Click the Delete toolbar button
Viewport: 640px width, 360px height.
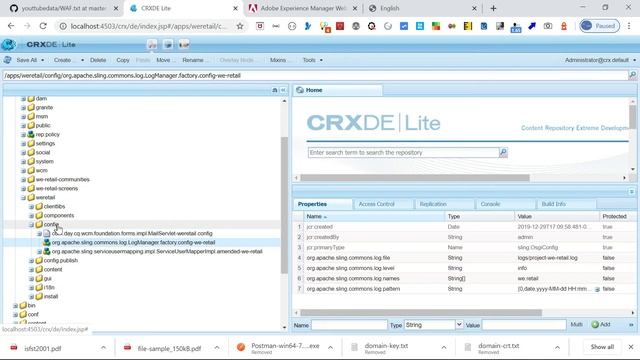point(98,60)
